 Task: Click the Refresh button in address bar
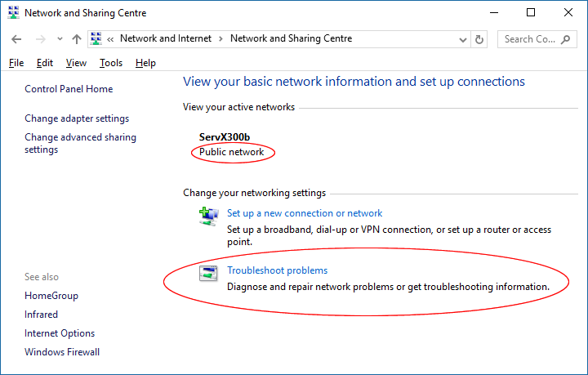click(479, 39)
